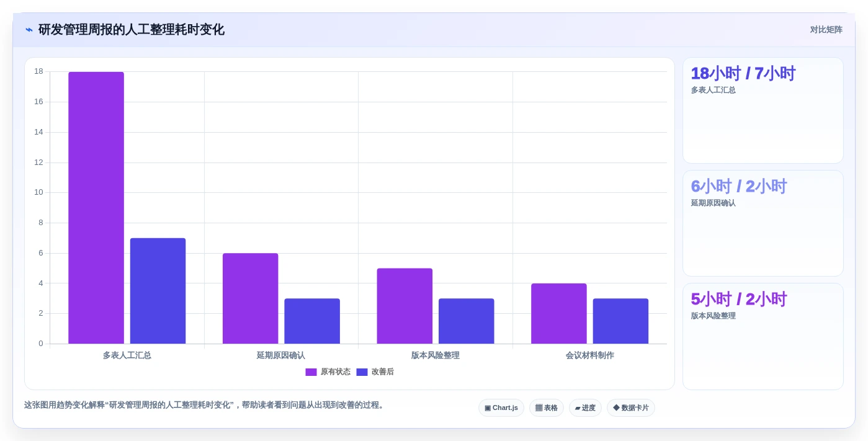Click the blue bar for 多表人工汇总
868x441 pixels.
click(x=158, y=291)
